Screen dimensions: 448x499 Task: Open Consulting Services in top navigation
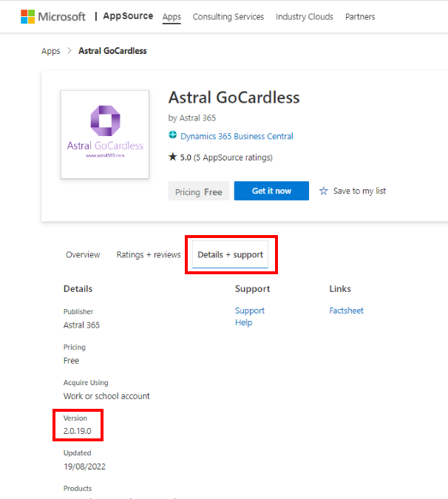(x=228, y=17)
